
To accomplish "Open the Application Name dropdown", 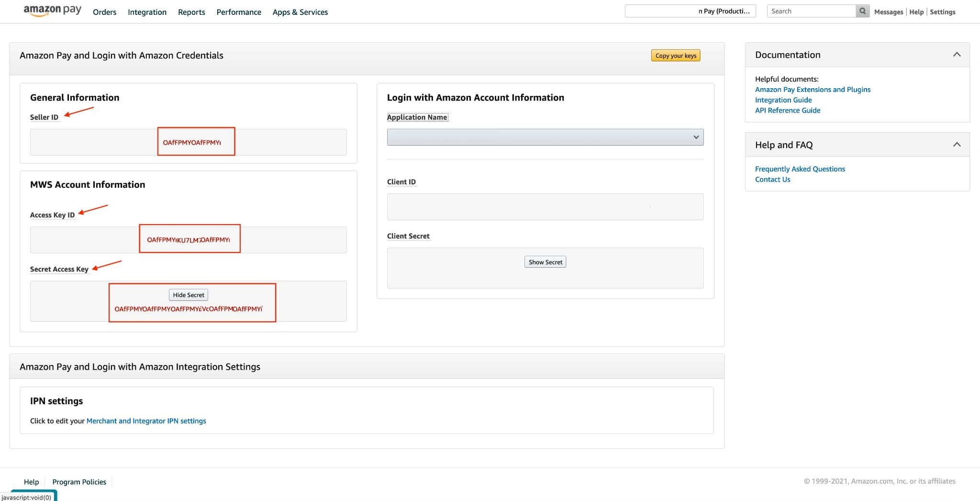I will (x=545, y=137).
